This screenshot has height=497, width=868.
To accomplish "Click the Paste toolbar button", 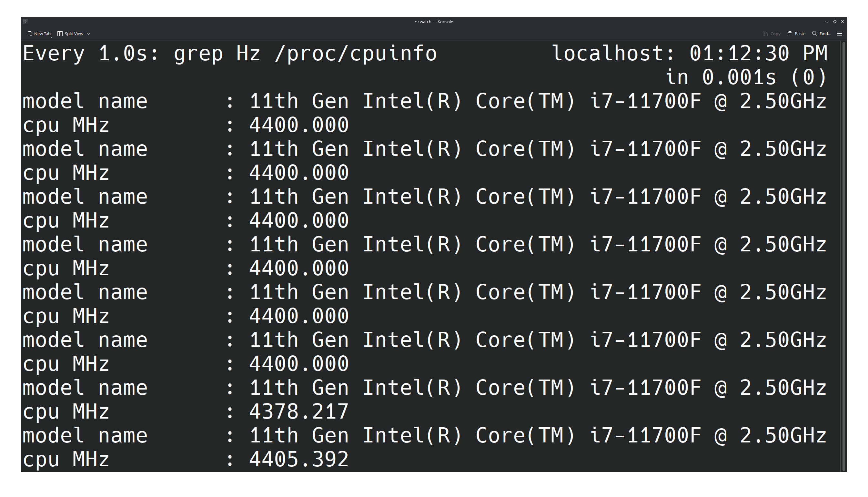I will [x=796, y=34].
